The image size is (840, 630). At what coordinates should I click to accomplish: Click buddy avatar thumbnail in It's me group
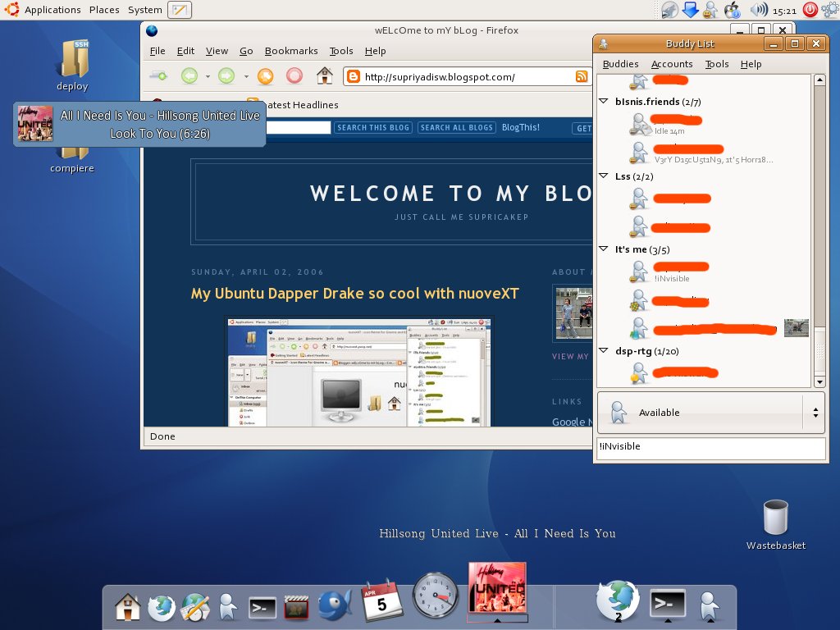click(796, 328)
